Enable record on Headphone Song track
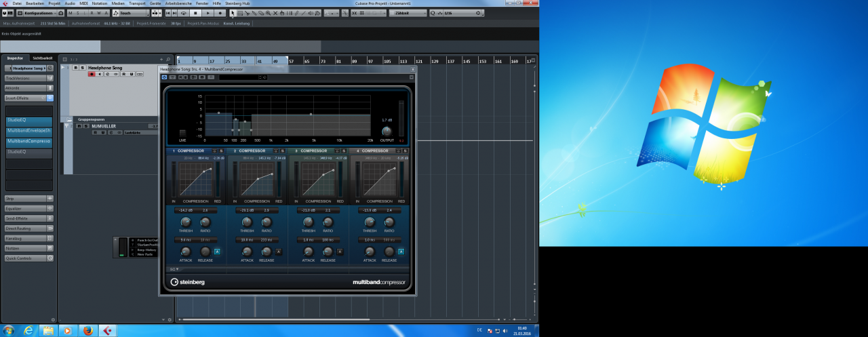This screenshot has width=868, height=337. click(x=92, y=74)
